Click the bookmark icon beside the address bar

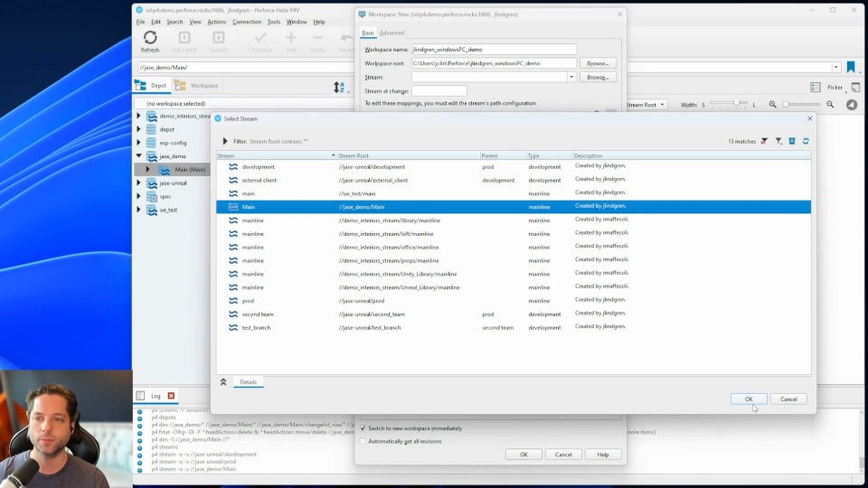click(851, 68)
